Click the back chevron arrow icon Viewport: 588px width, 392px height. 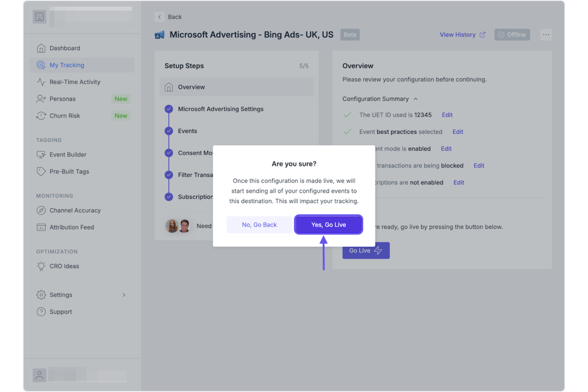pyautogui.click(x=159, y=17)
